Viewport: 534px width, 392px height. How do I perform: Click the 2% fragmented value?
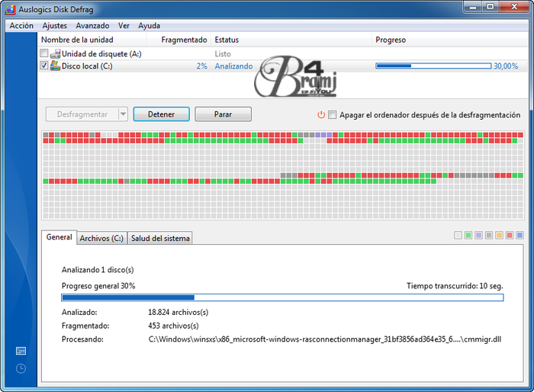201,66
